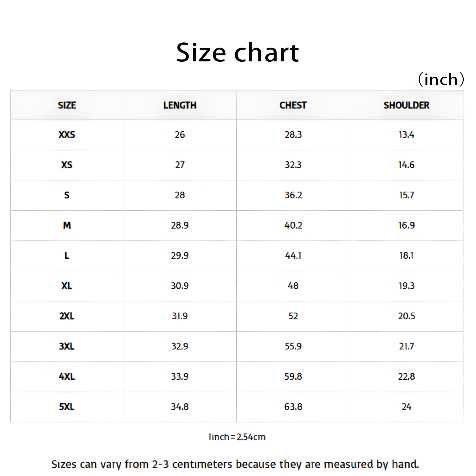Image resolution: width=476 pixels, height=476 pixels.
Task: Click the LENGTH column header
Action: pyautogui.click(x=180, y=105)
